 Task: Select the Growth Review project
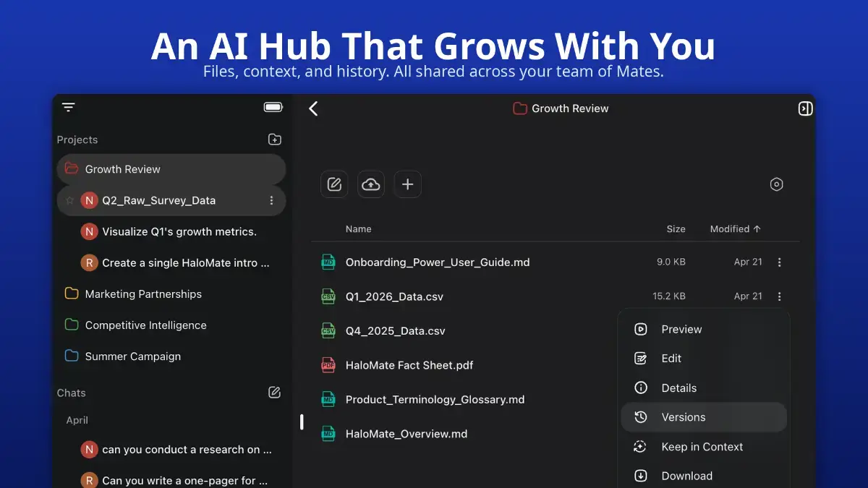[171, 169]
